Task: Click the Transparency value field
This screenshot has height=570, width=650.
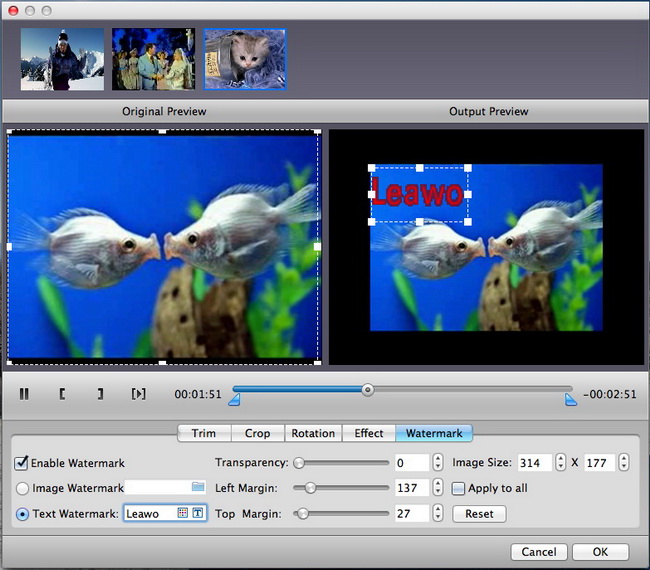Action: (412, 463)
